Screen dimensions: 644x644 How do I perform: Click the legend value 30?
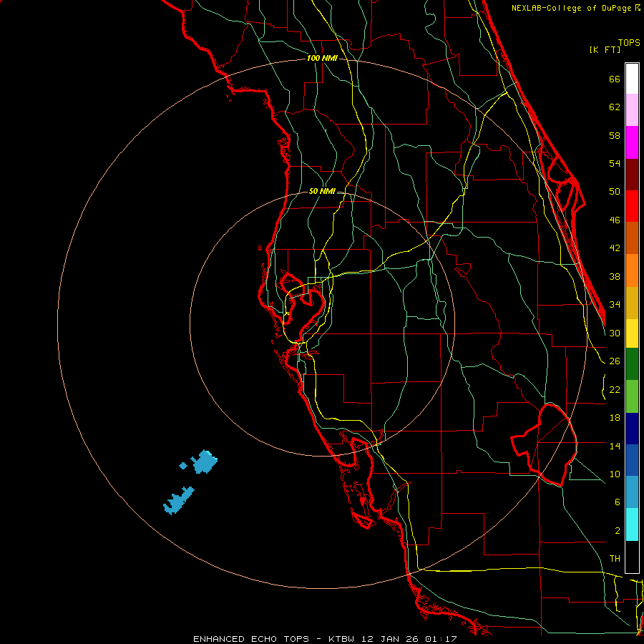pyautogui.click(x=615, y=333)
